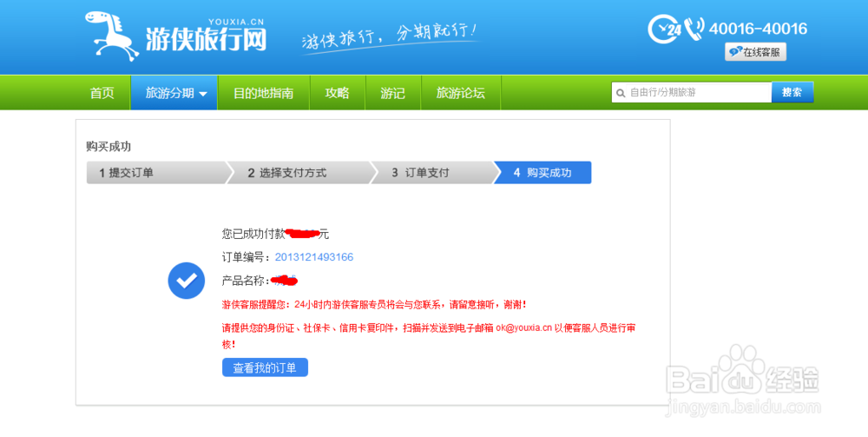Click the ok@youxia.cn email address
The height and width of the screenshot is (437, 868).
point(523,328)
